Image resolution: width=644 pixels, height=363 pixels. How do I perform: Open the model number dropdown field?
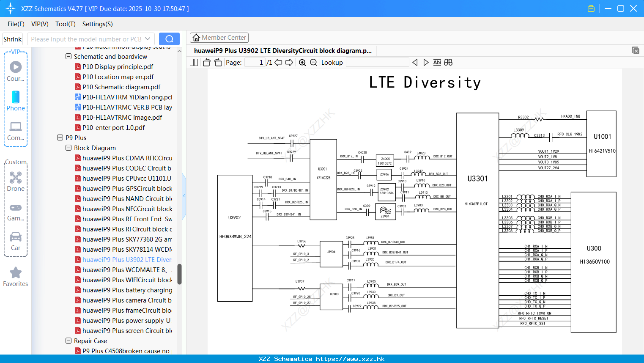pos(91,39)
